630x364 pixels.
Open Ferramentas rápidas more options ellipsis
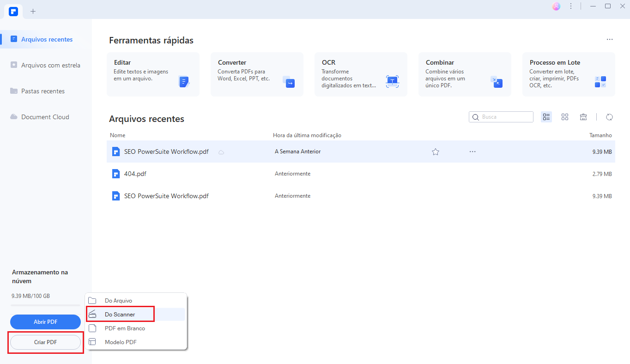pyautogui.click(x=610, y=40)
